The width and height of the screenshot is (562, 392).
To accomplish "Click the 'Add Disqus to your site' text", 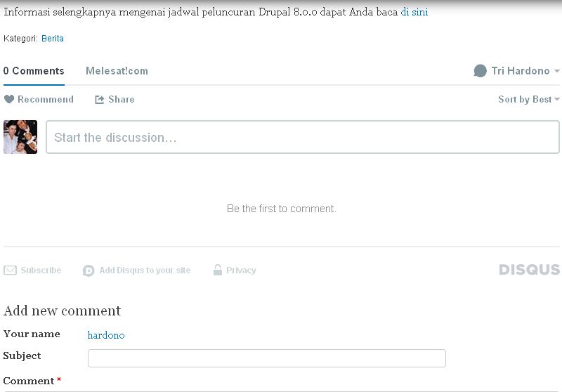I will click(145, 270).
